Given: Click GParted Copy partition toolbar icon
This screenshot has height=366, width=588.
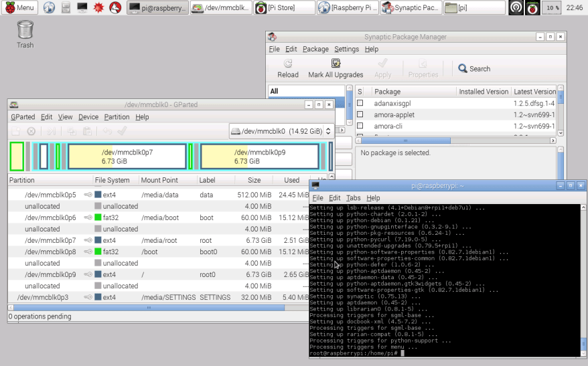Looking at the screenshot, I should [x=72, y=131].
